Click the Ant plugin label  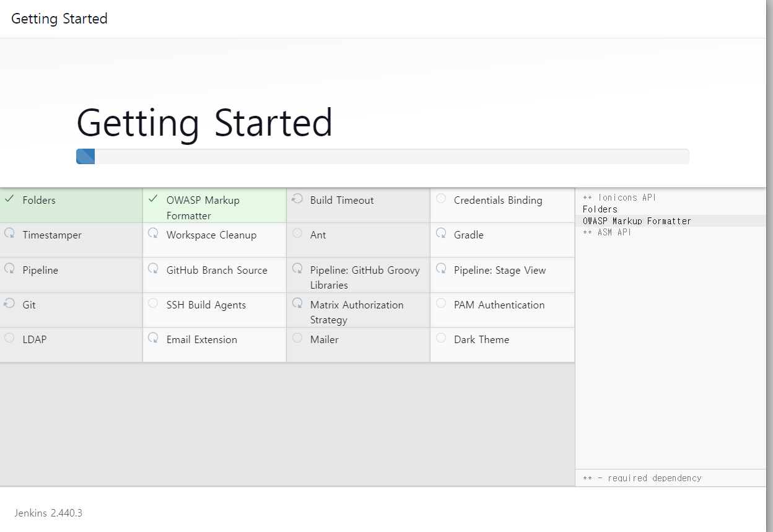point(318,235)
